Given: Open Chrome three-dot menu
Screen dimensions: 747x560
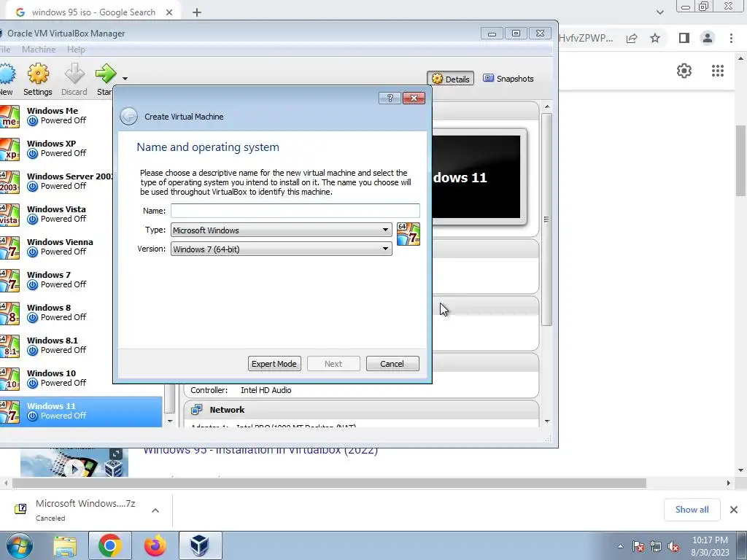Looking at the screenshot, I should click(731, 38).
